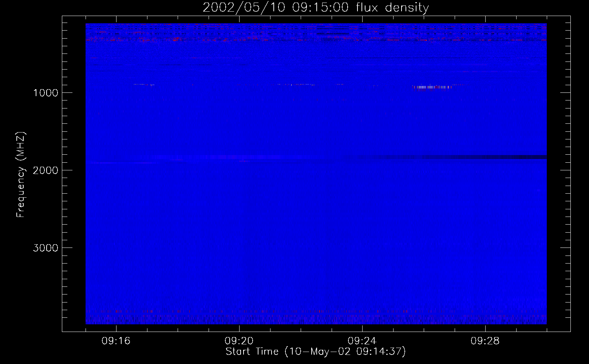Click the '3000' frequency tick label

click(46, 248)
